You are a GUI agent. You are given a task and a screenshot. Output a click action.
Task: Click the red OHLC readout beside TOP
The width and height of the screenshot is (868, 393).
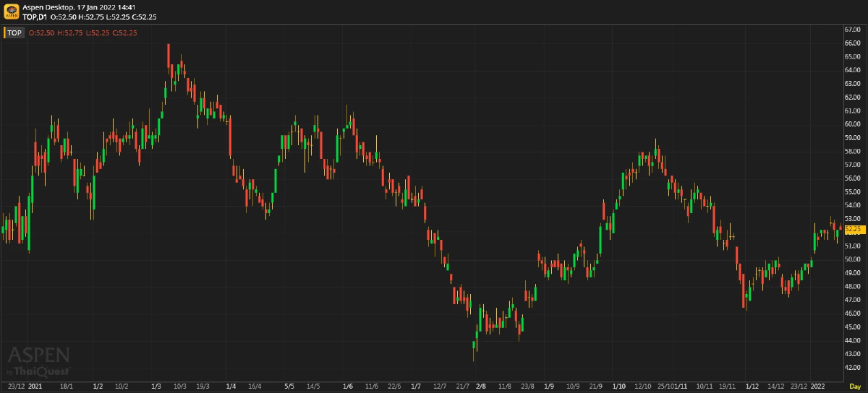(x=83, y=33)
